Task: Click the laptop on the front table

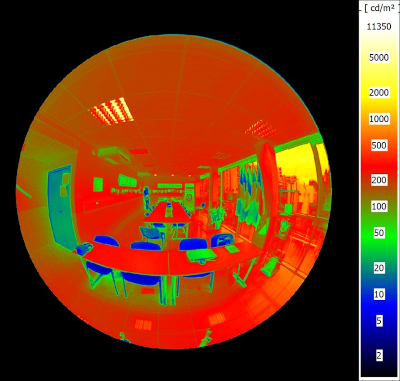Action: click(201, 256)
